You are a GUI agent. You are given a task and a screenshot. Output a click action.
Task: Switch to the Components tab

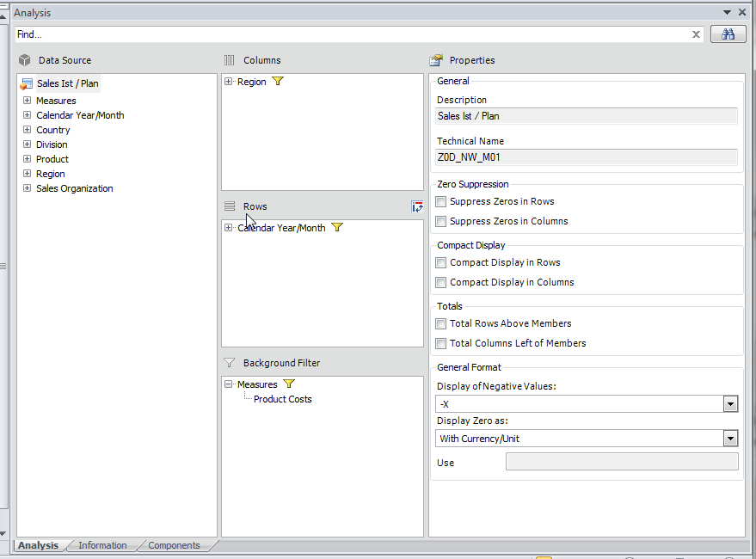pyautogui.click(x=174, y=545)
